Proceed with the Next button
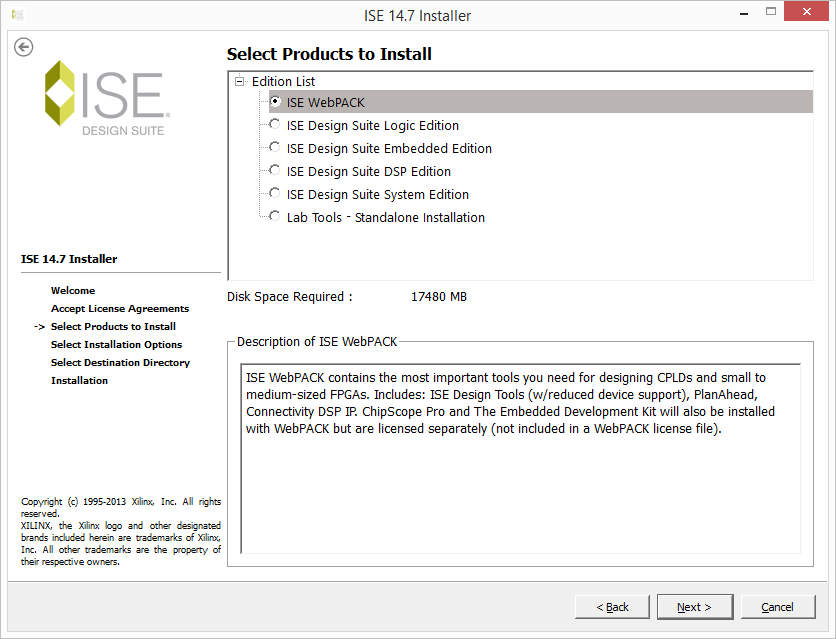The image size is (836, 639). coord(695,607)
